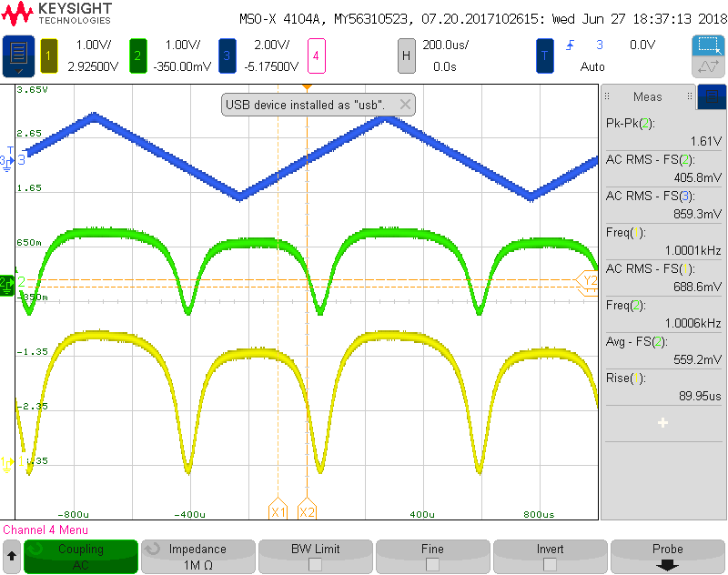Screen dimensions: 728x575
Task: Click the trigger level 0.0V value
Action: (x=642, y=45)
